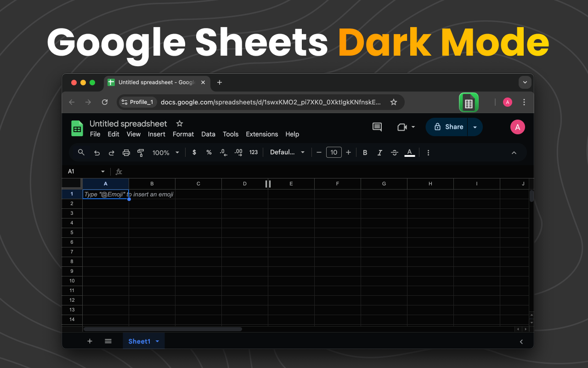Click the Paint format tool
Viewport: 588px width, 368px height.
click(x=141, y=152)
